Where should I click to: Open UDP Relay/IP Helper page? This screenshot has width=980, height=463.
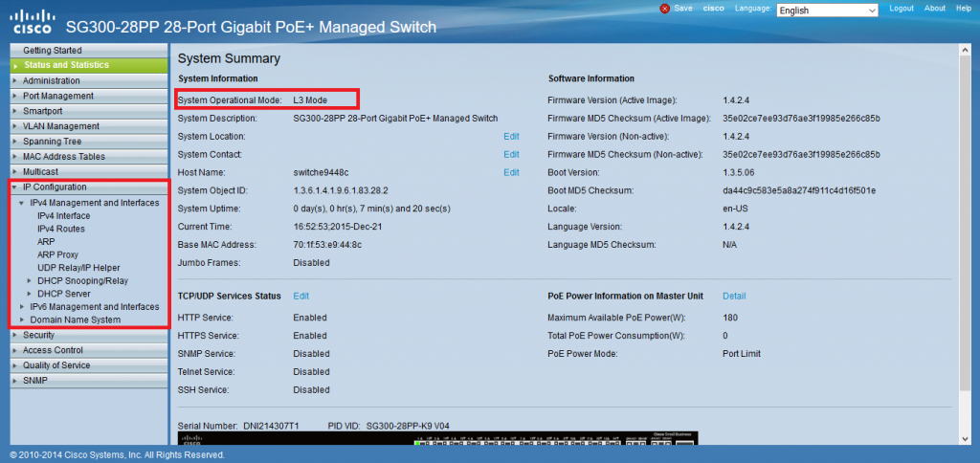pyautogui.click(x=78, y=268)
